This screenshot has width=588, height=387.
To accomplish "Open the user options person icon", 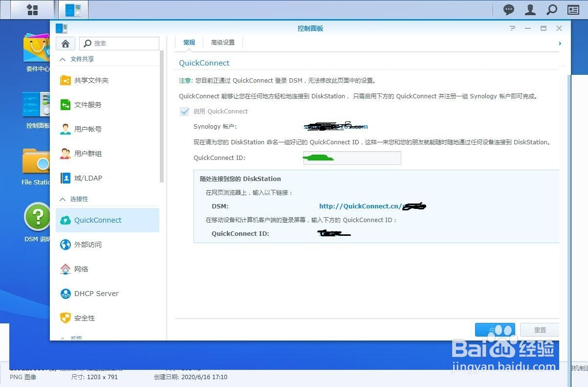I will (530, 9).
